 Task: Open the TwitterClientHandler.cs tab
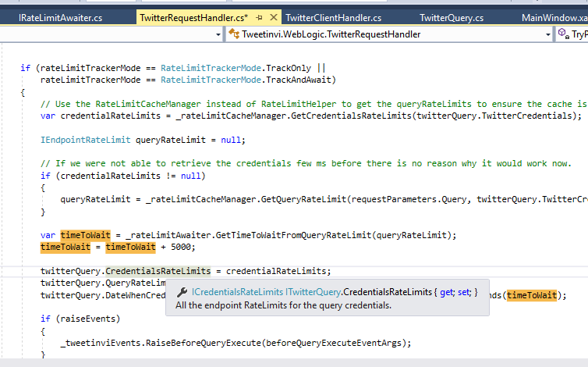[x=334, y=17]
